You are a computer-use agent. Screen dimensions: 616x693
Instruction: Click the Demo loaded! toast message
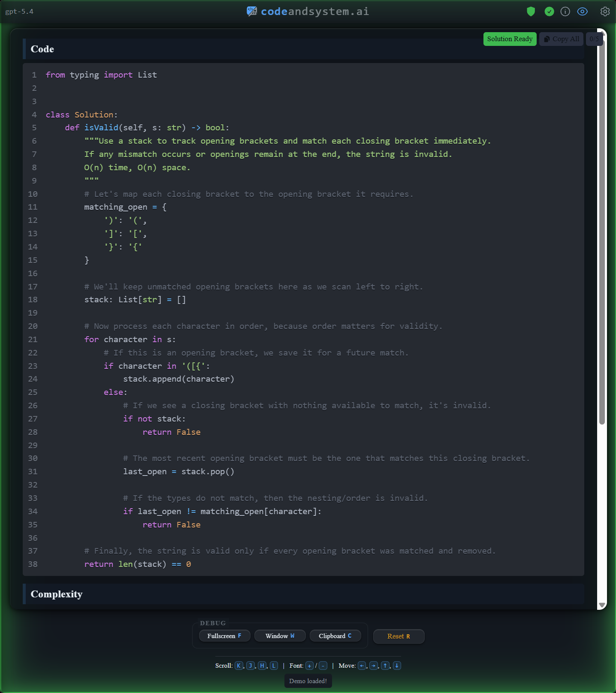point(308,681)
